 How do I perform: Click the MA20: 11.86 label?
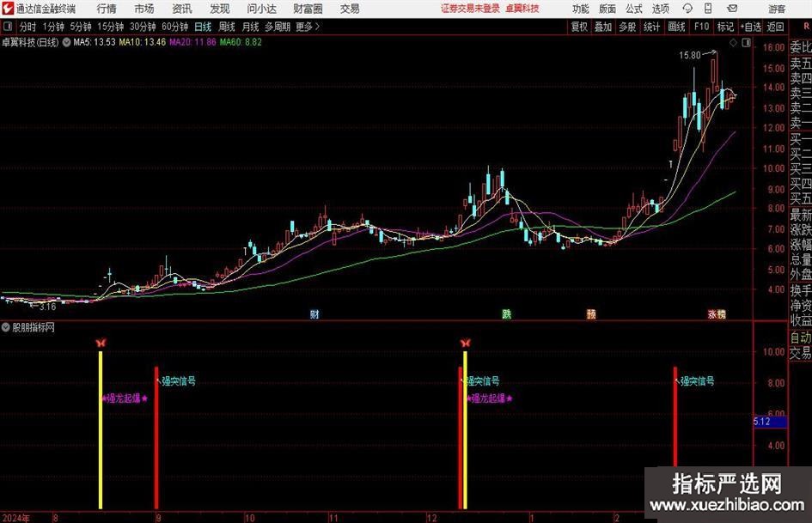click(192, 42)
